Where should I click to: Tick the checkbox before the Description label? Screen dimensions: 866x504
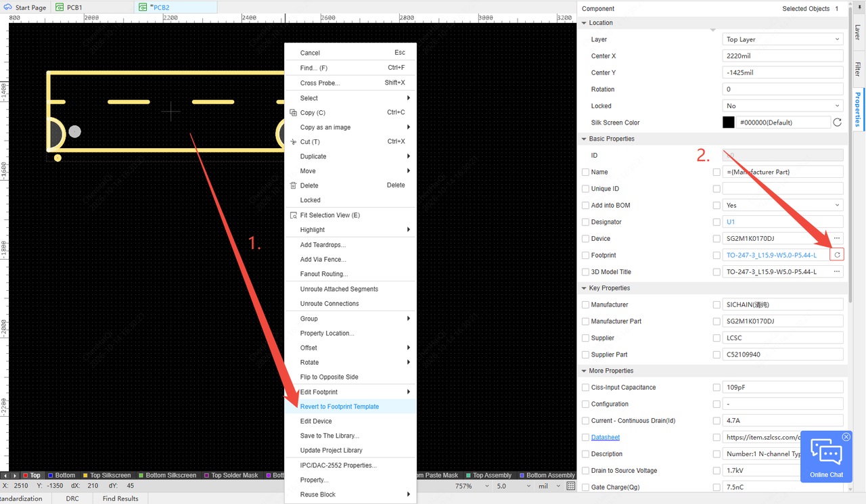[586, 454]
